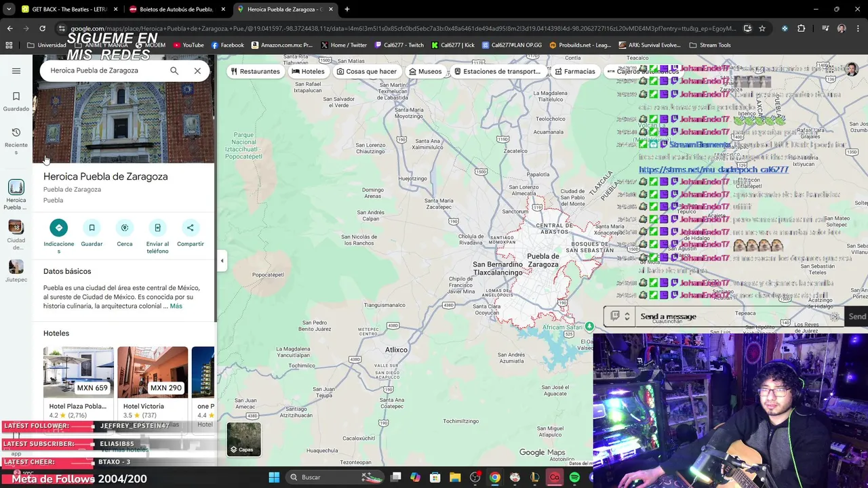Select the Farmacias chip
868x488 pixels.
pyautogui.click(x=575, y=71)
